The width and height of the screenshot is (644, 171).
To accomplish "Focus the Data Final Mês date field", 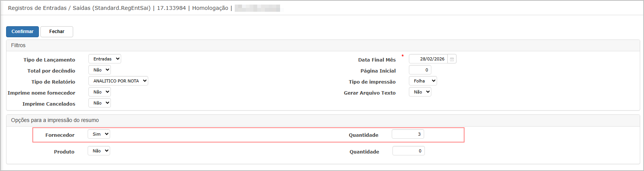I will [x=428, y=59].
